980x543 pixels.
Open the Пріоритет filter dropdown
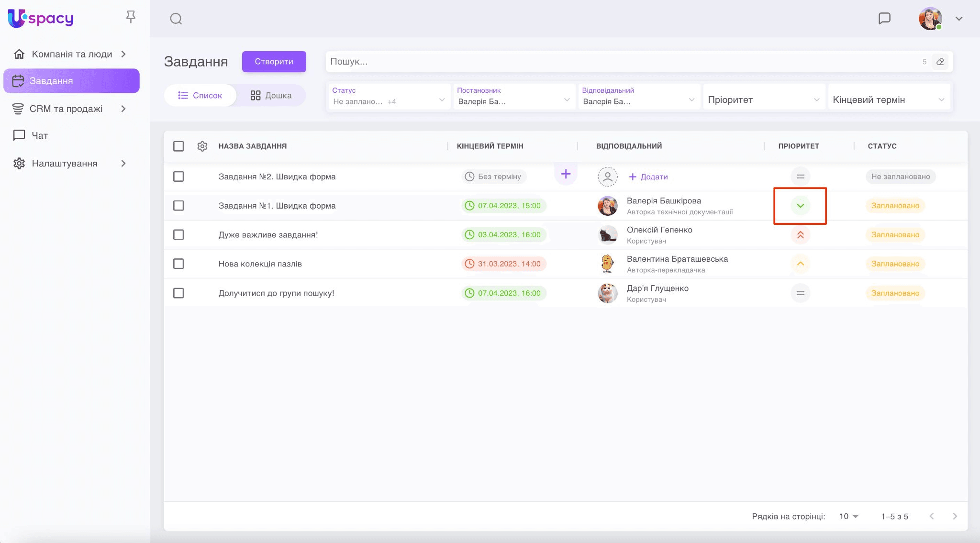click(763, 100)
